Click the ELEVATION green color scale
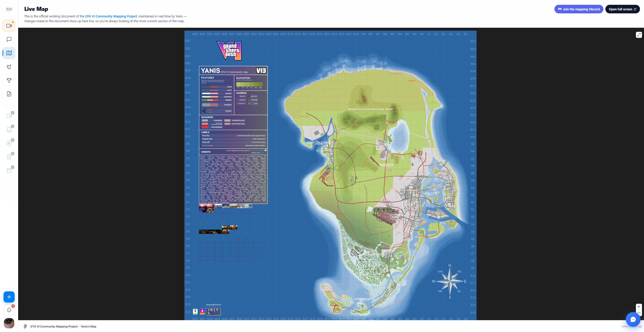644x332 pixels. pyautogui.click(x=249, y=84)
